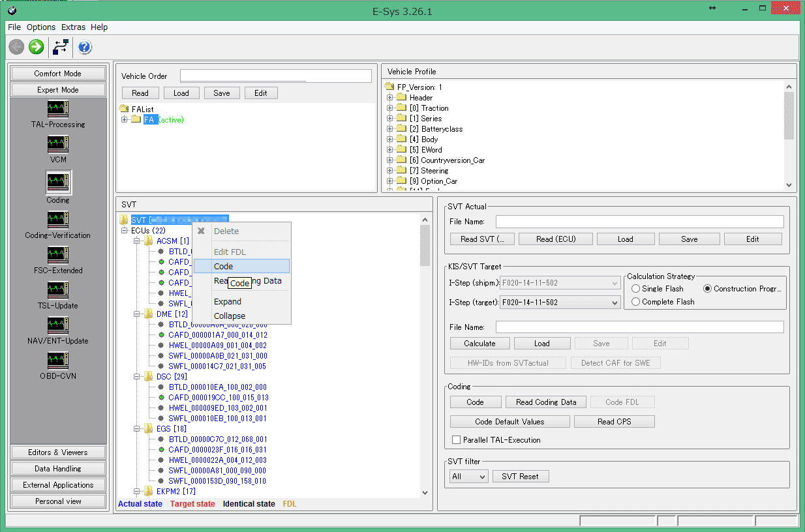Select SWFL_0000153D_090_158_010 tree entry
This screenshot has width=805, height=532.
click(x=218, y=481)
